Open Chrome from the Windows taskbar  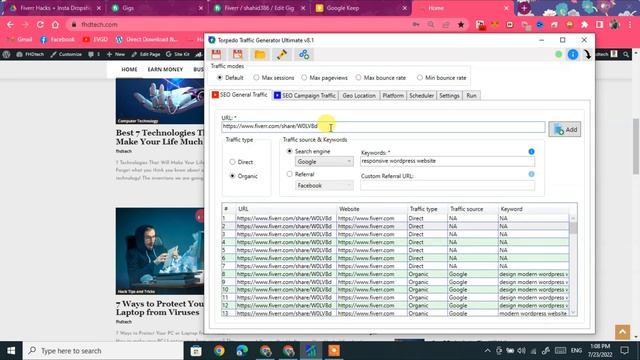(219, 351)
